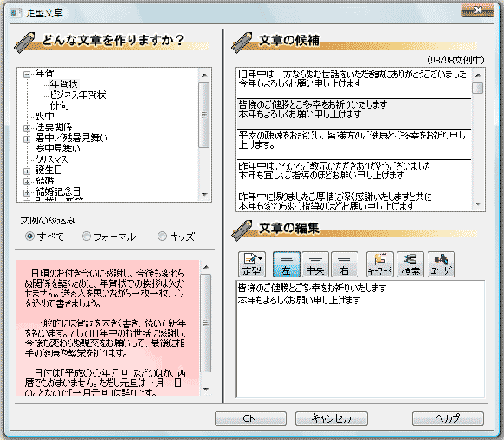This screenshot has width=504, height=440.
Task: Click the candidate list scrollbar thumb
Action: pos(478,88)
